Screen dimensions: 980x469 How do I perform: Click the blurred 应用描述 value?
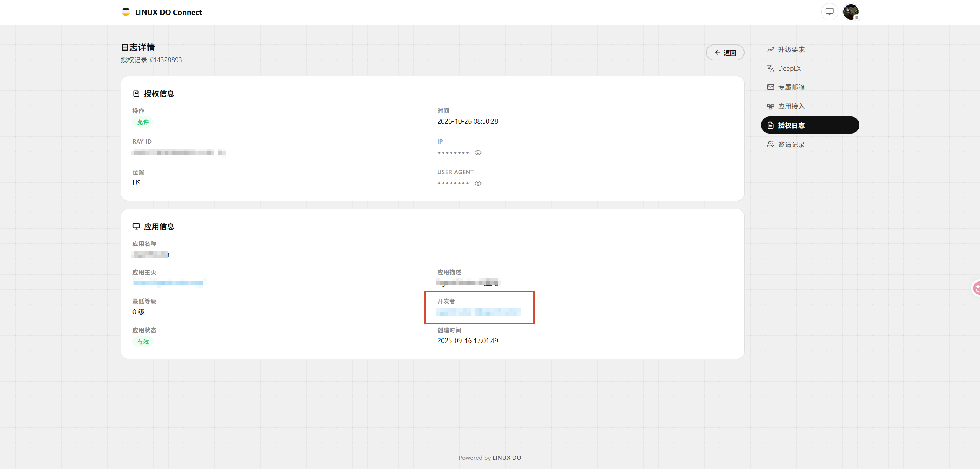469,283
